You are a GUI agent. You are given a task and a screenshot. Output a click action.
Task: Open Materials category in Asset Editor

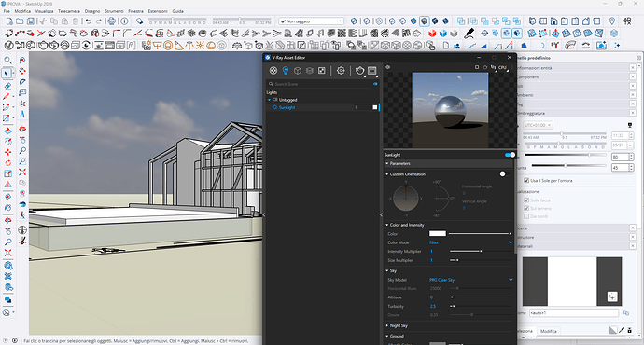point(273,71)
